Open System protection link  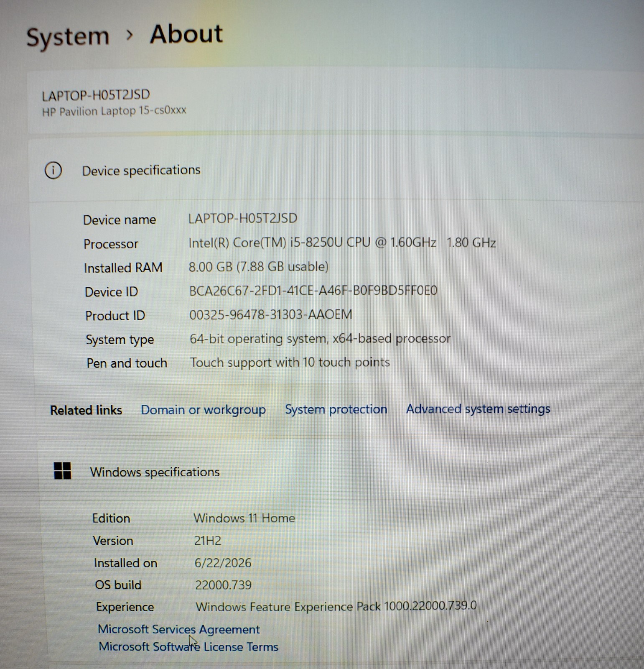336,409
